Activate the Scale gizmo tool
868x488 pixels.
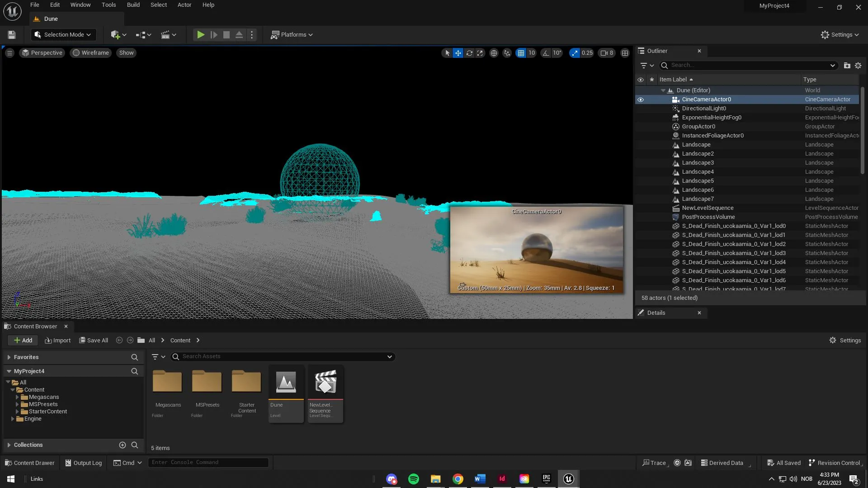tap(480, 53)
